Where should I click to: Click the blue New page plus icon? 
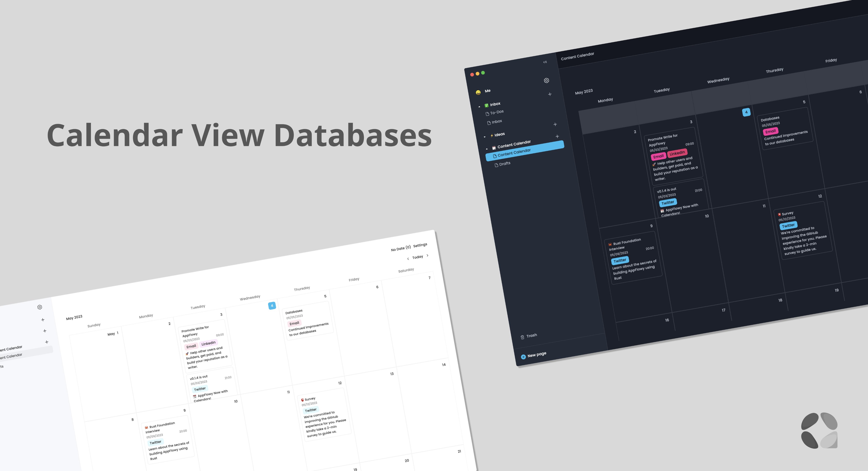coord(523,357)
